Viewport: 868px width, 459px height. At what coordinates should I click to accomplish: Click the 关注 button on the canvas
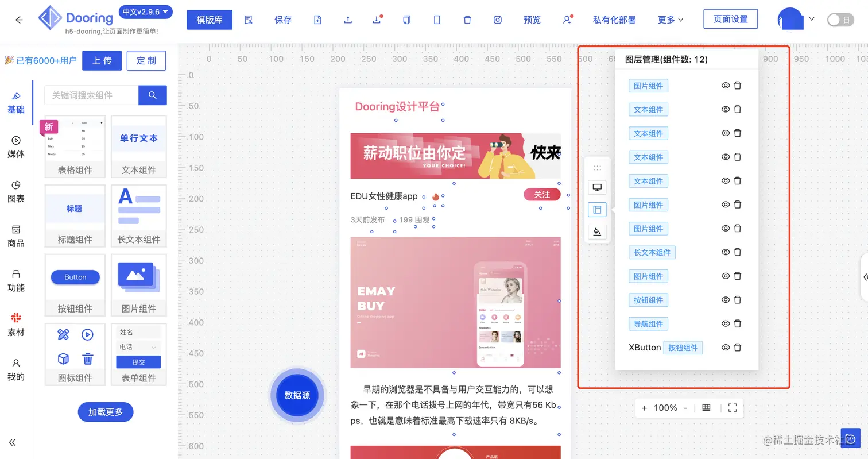pyautogui.click(x=542, y=195)
